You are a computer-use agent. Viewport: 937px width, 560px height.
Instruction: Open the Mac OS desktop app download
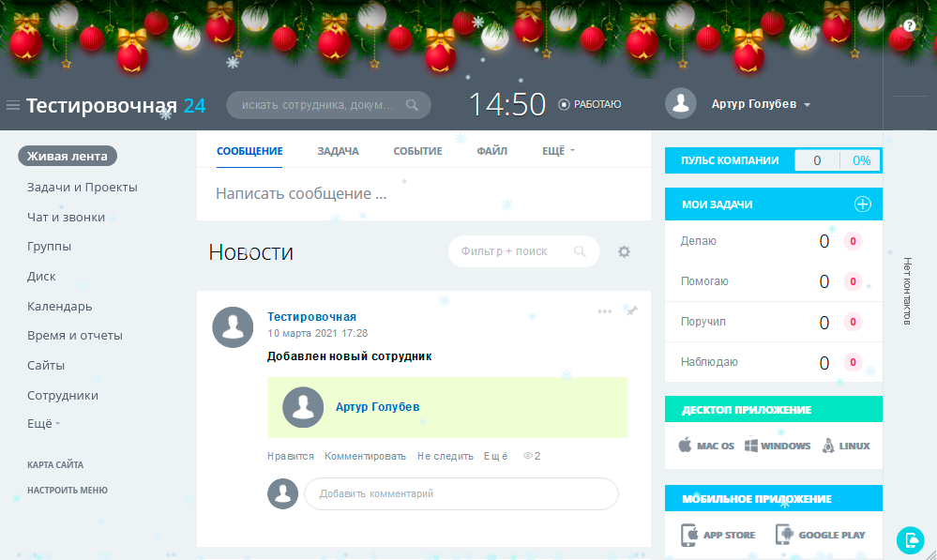(x=705, y=446)
